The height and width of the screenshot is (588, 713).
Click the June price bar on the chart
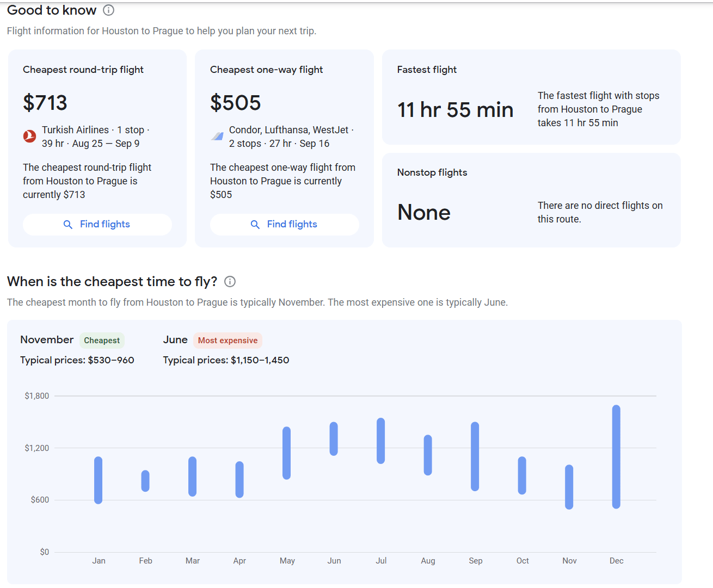click(x=334, y=438)
